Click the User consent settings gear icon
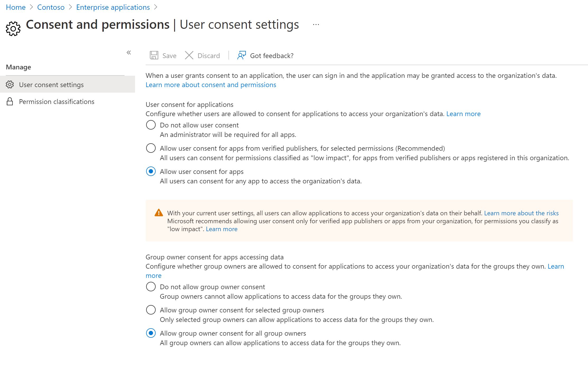Image resolution: width=588 pixels, height=371 pixels. (x=10, y=85)
